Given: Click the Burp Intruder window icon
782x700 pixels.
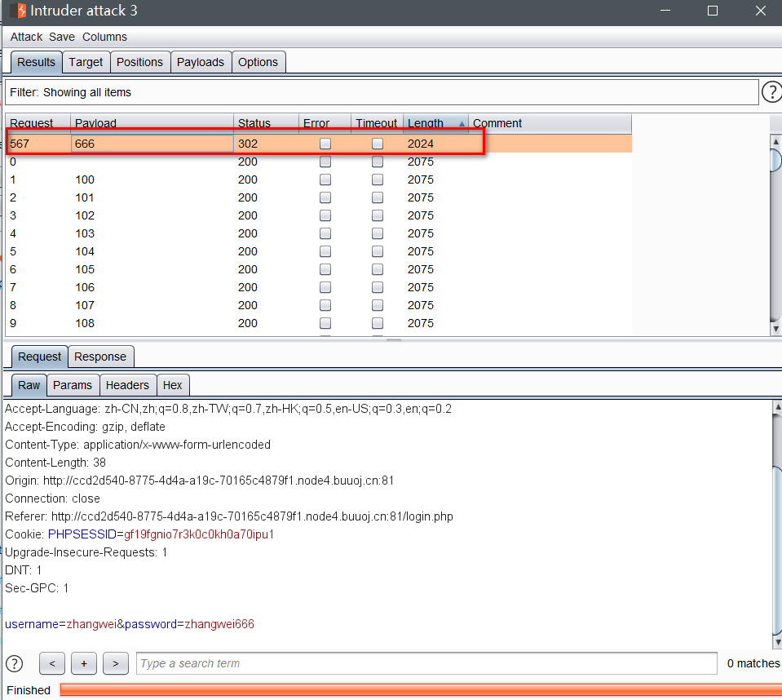Looking at the screenshot, I should [x=18, y=11].
